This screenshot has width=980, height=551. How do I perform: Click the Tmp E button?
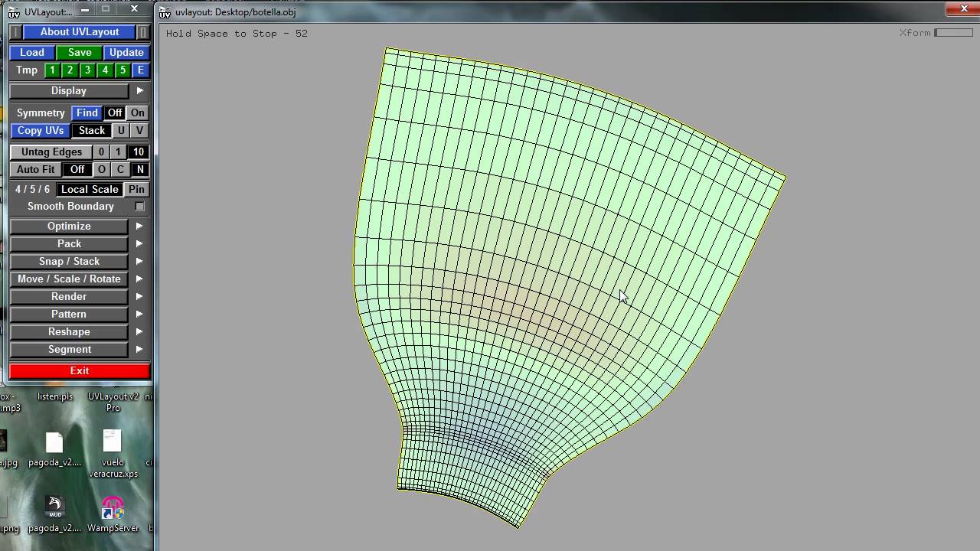pos(140,70)
